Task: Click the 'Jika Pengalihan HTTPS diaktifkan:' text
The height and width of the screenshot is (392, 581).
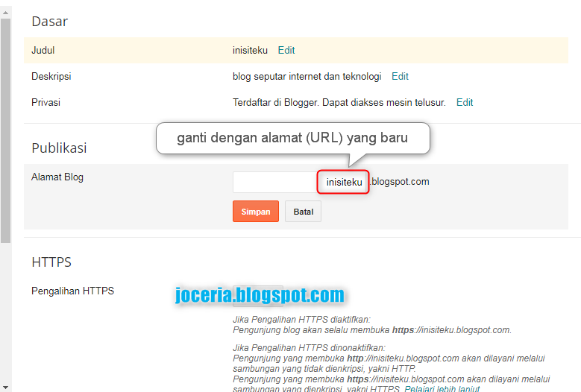Action: tap(301, 320)
